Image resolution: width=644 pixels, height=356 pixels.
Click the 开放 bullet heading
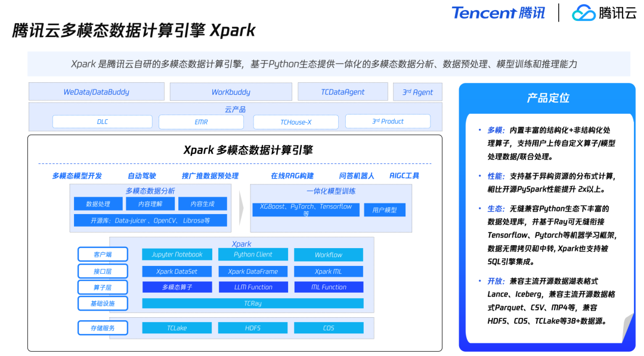(496, 281)
